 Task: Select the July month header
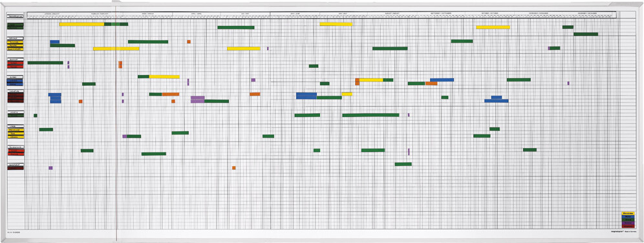[343, 14]
